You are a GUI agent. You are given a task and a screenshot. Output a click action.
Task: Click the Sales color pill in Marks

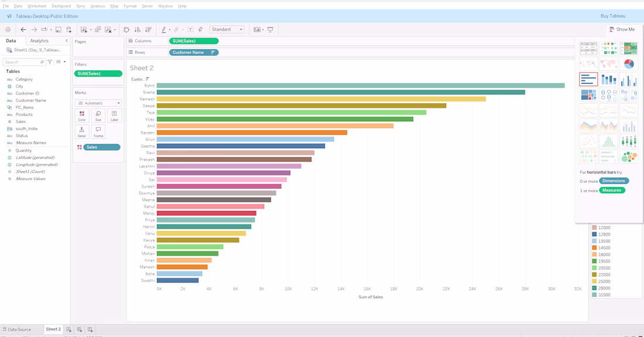point(102,147)
